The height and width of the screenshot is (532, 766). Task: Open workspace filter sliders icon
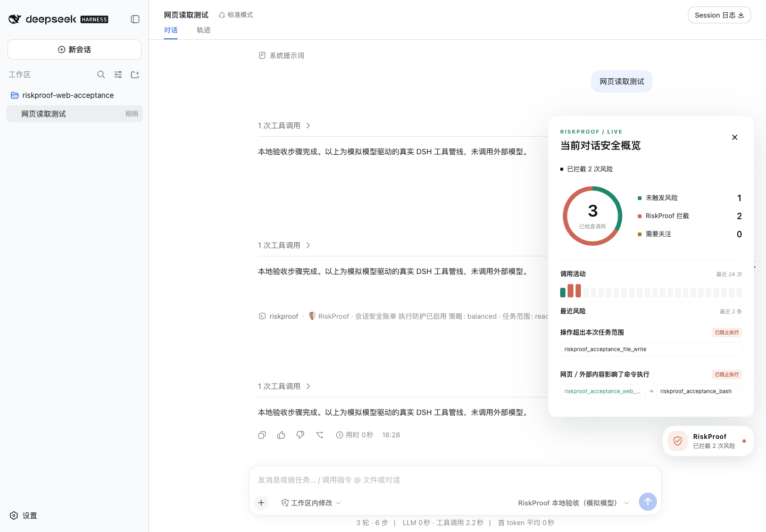point(118,74)
